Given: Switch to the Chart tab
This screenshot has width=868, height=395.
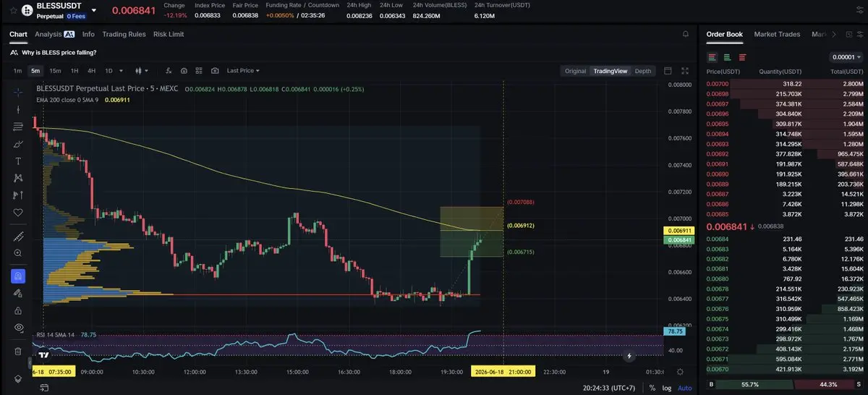Looking at the screenshot, I should pos(18,34).
